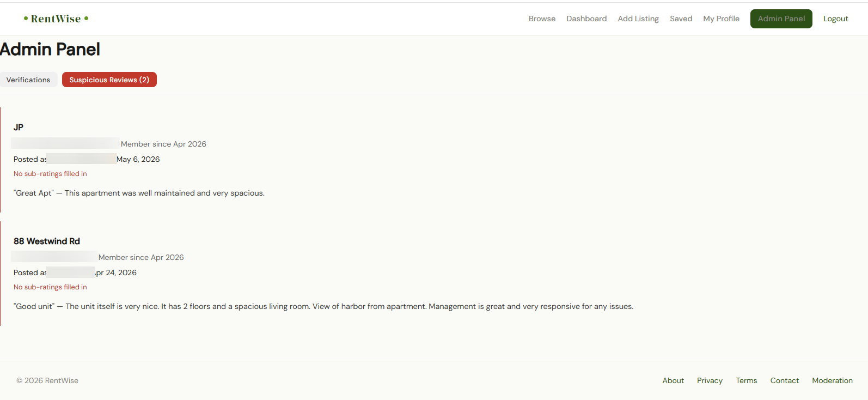
Task: Open the 88 Westwind Rd listing title
Action: (47, 241)
